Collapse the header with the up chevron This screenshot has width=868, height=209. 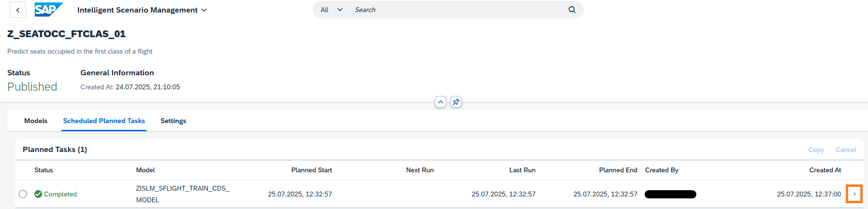(x=440, y=102)
